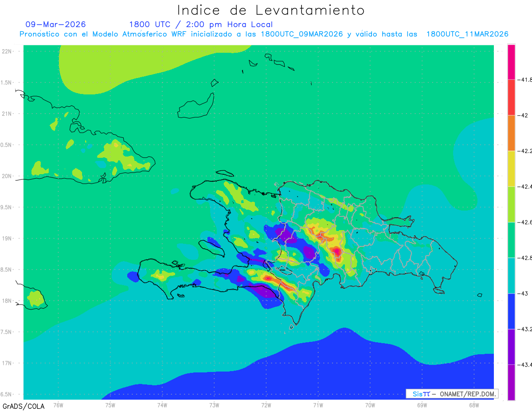Screen dimensions: 532x411
Task: Click the orange legend segment between -42 and -42.2
Action: pyautogui.click(x=511, y=133)
